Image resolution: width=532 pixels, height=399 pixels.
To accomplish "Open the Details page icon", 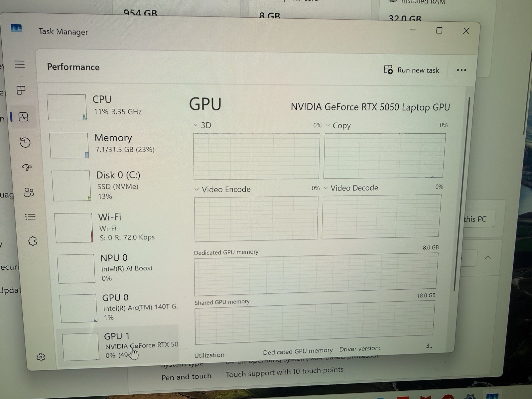I will pos(30,217).
